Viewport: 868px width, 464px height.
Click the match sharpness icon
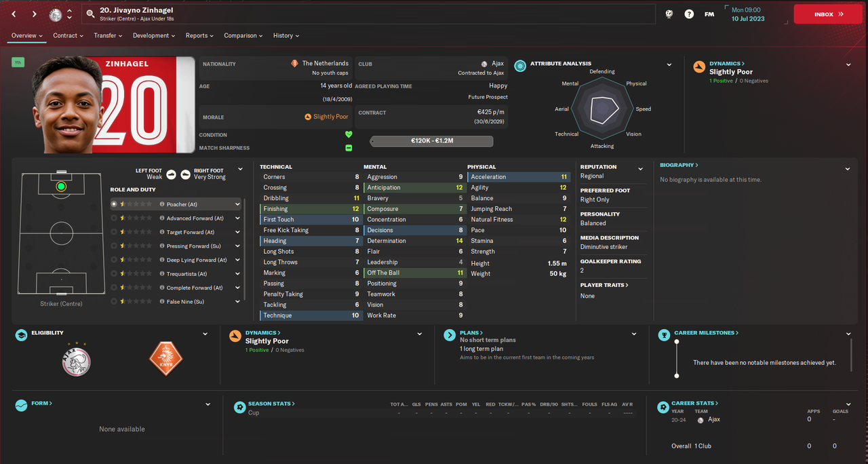pyautogui.click(x=349, y=148)
